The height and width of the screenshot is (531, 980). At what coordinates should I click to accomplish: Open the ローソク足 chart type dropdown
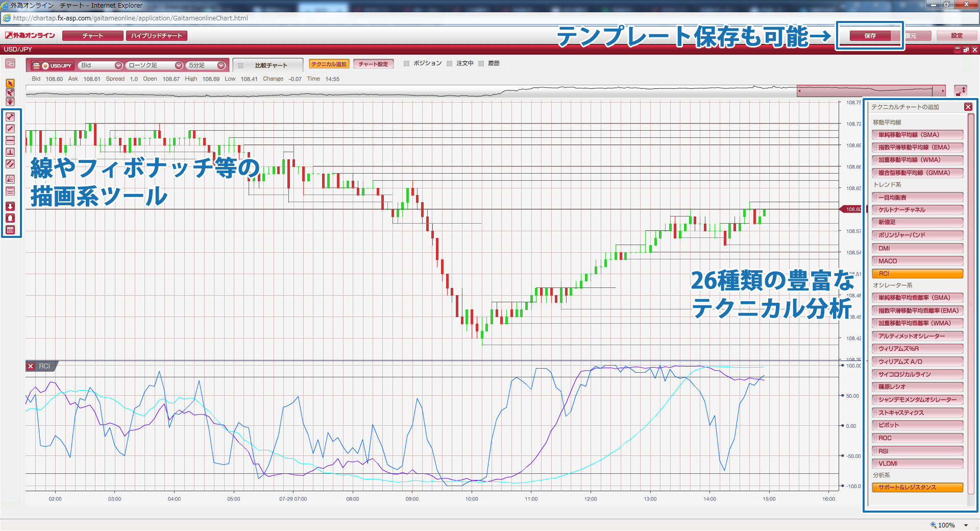tap(179, 65)
